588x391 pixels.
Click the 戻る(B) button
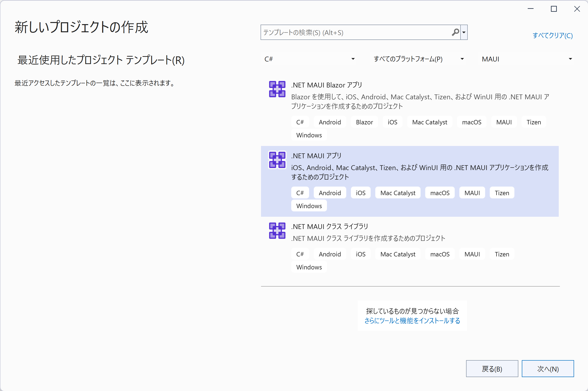click(x=492, y=368)
